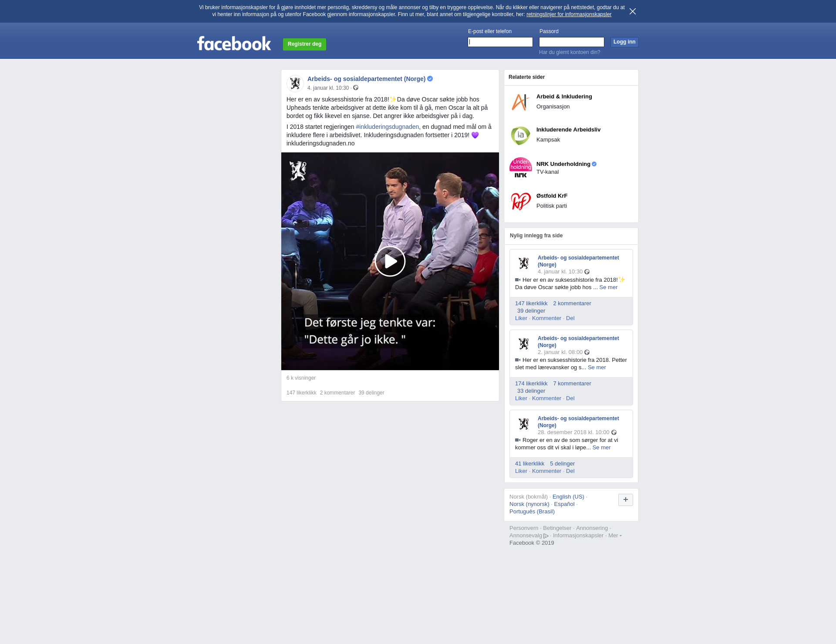Click video icon in Oscar sidebar post

(518, 280)
